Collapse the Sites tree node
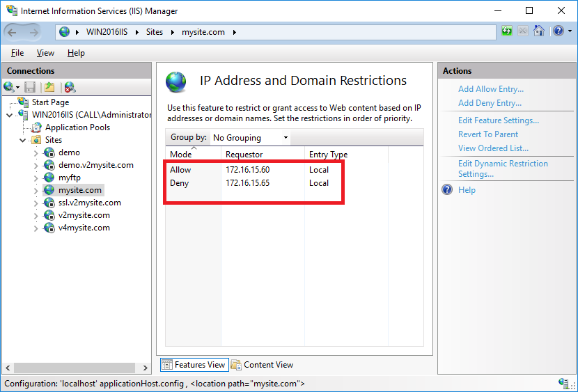Viewport: 578px width, 392px height. coord(23,141)
